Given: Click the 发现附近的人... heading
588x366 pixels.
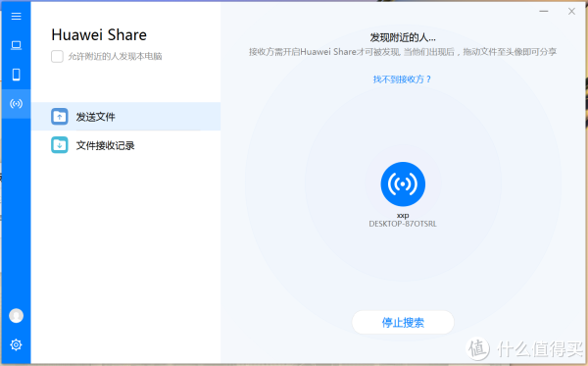Looking at the screenshot, I should tap(403, 37).
